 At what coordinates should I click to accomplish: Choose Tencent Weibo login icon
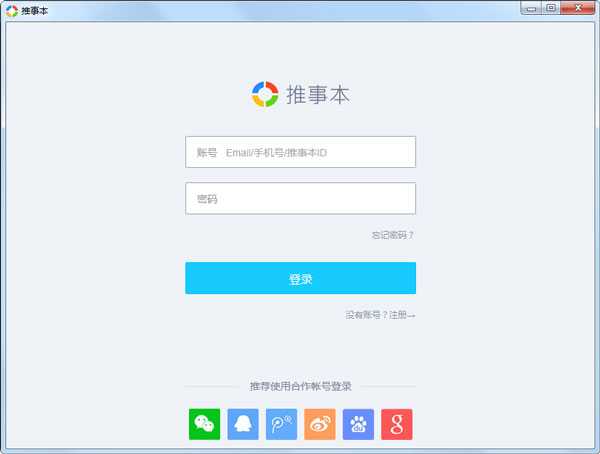coord(281,424)
